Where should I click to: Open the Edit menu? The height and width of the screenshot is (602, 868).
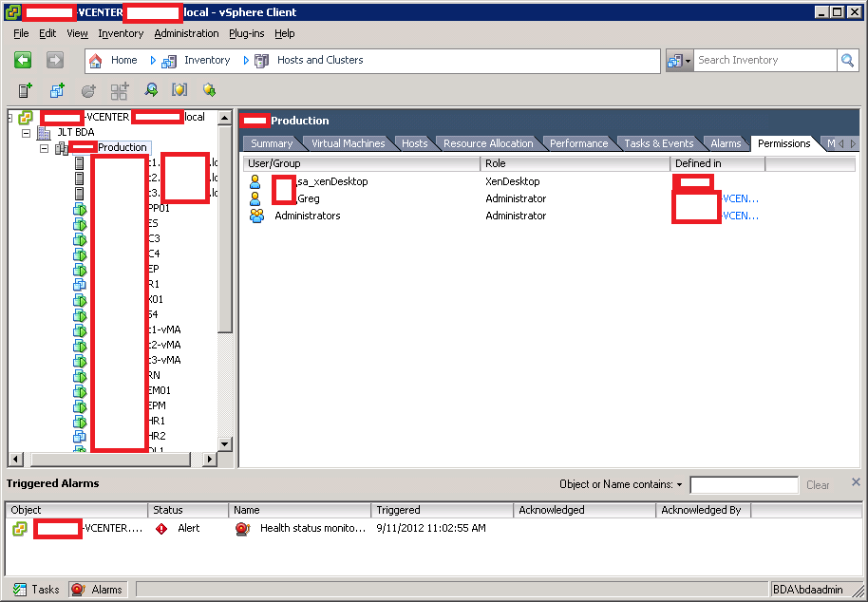pos(47,33)
